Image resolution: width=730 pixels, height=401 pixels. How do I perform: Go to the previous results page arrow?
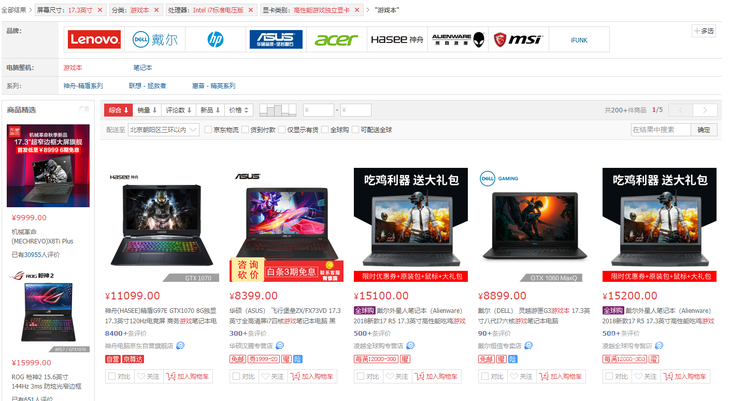681,110
